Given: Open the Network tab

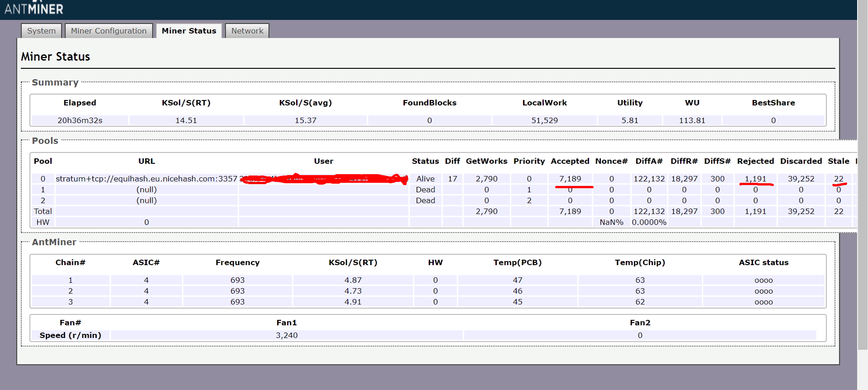Looking at the screenshot, I should coord(247,31).
